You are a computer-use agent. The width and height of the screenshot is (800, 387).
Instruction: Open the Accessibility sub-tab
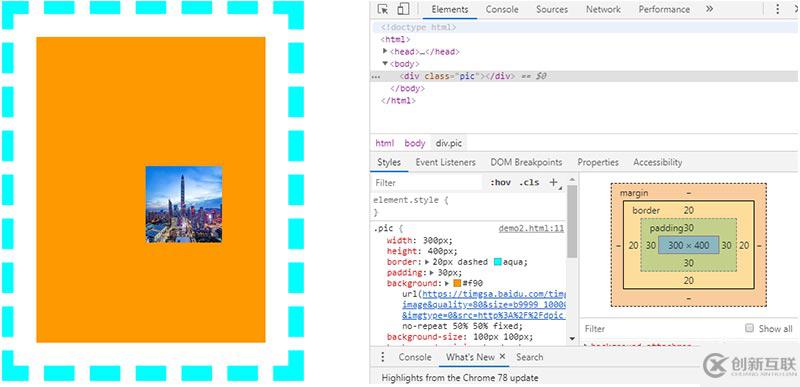tap(658, 162)
